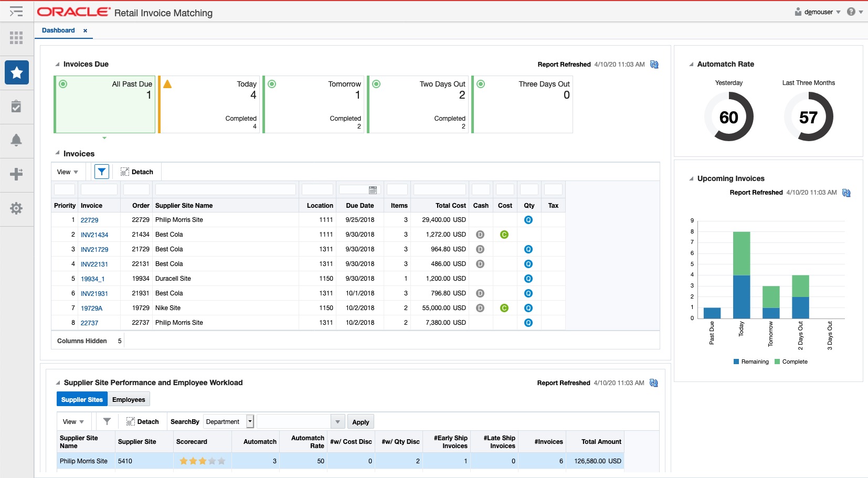Open the Settings gear in sidebar
868x478 pixels.
pyautogui.click(x=17, y=208)
